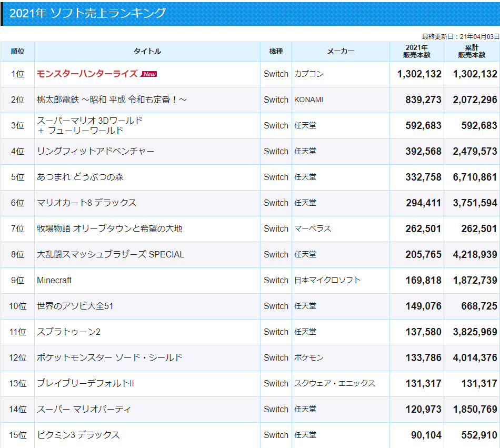
Task: Open the モンスターハンターライズ title link
Action: (x=87, y=74)
